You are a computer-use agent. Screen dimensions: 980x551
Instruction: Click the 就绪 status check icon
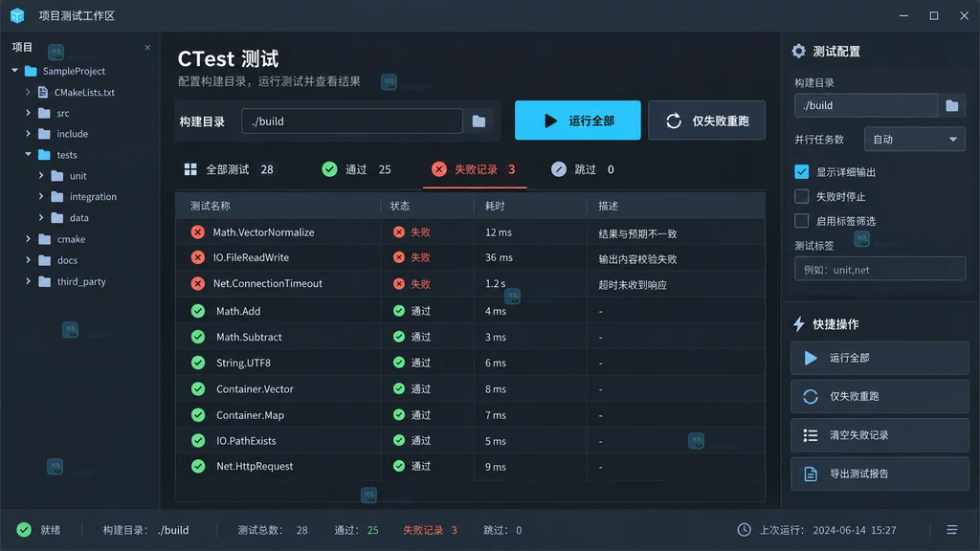24,530
